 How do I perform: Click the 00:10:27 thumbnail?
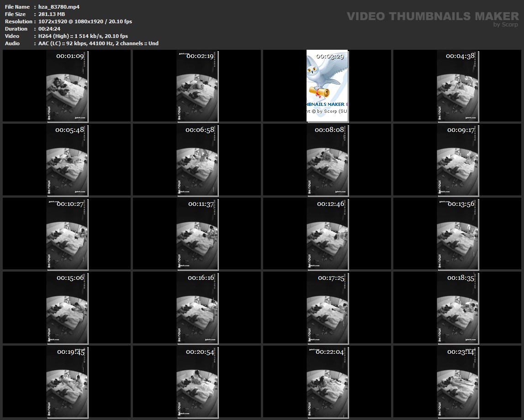67,234
